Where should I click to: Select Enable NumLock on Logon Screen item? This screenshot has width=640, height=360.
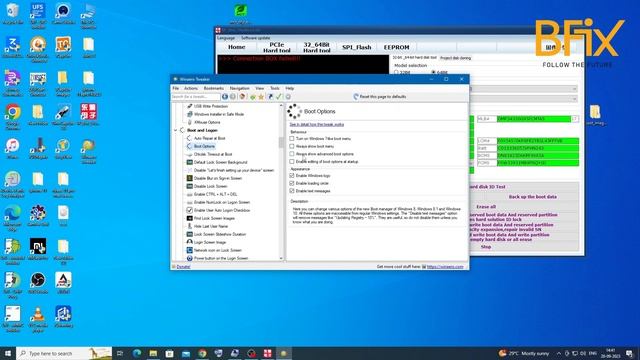(x=222, y=202)
